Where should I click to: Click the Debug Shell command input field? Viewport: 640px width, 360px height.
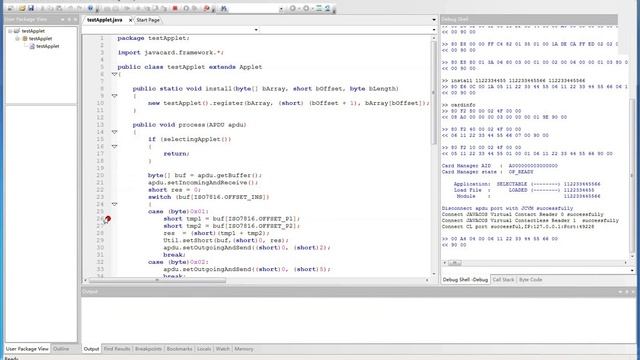(535, 270)
